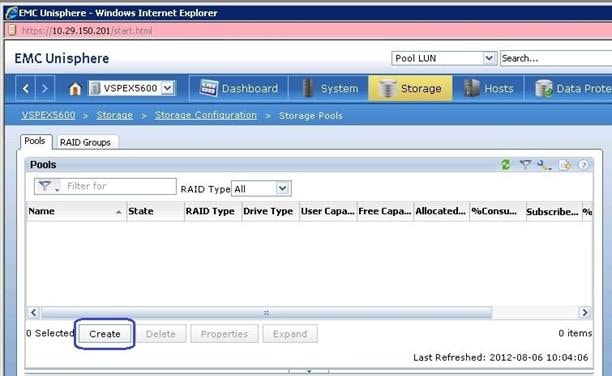
Task: Click the horizontal scrollbar thumb in Pools table
Action: (x=266, y=313)
